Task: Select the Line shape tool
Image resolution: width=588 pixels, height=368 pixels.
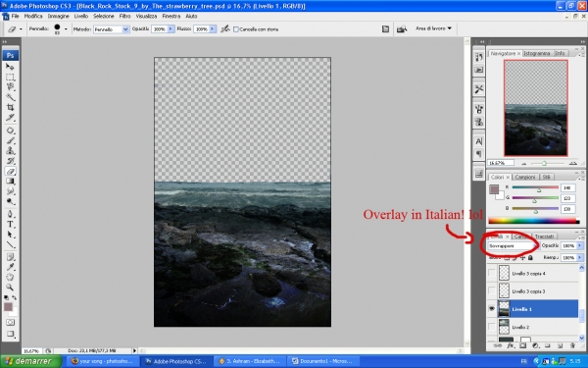Action: coord(10,244)
